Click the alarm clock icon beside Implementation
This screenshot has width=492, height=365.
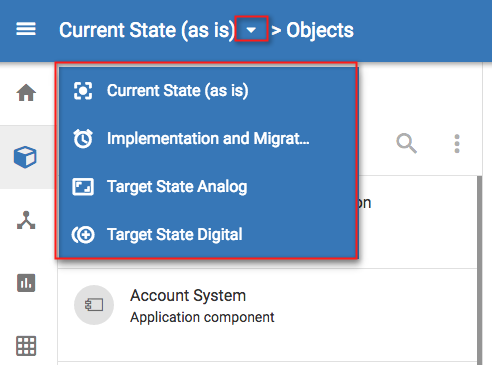tap(83, 139)
